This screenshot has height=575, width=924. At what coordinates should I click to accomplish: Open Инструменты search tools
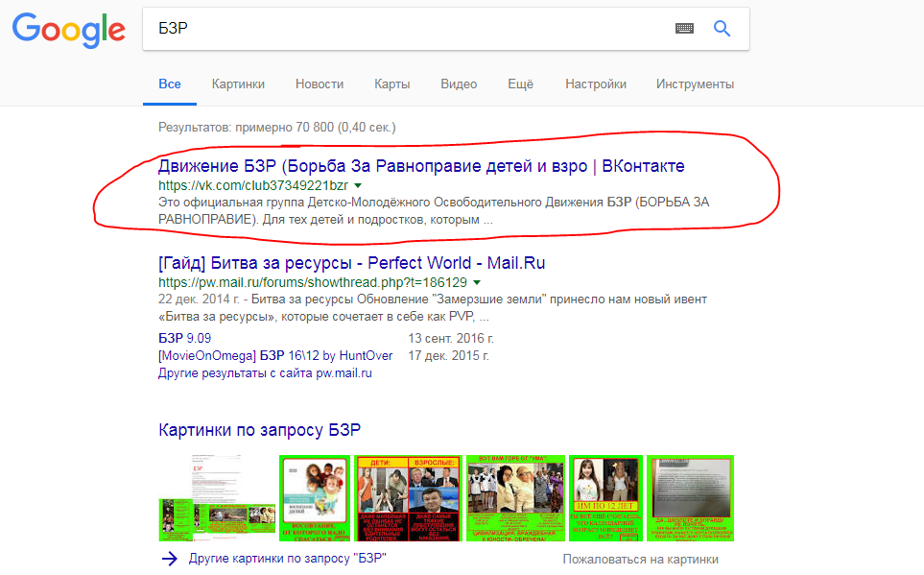[695, 84]
